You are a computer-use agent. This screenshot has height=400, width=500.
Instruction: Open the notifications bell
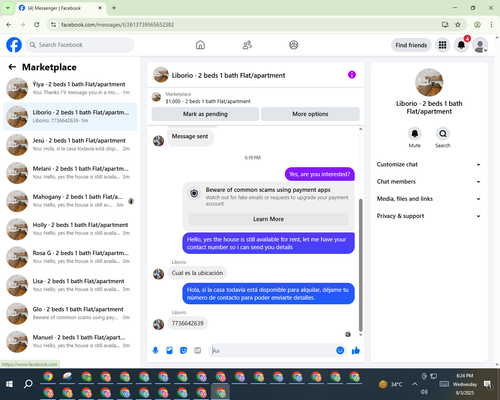click(461, 45)
